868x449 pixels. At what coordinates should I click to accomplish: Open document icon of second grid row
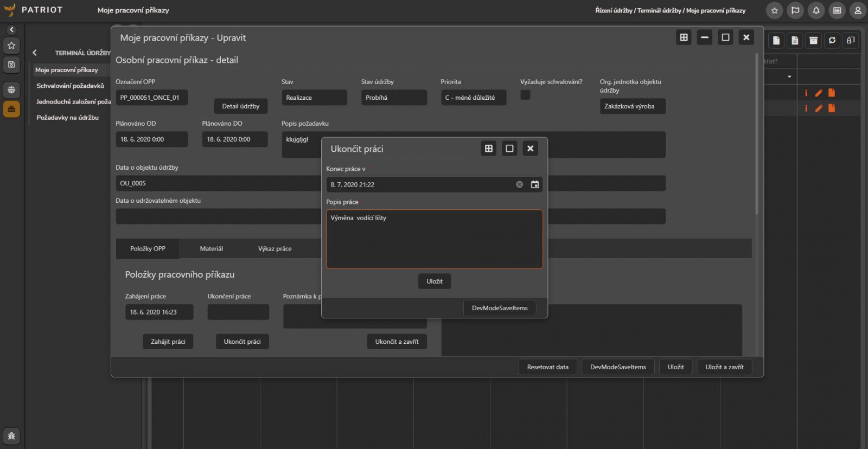click(x=832, y=108)
